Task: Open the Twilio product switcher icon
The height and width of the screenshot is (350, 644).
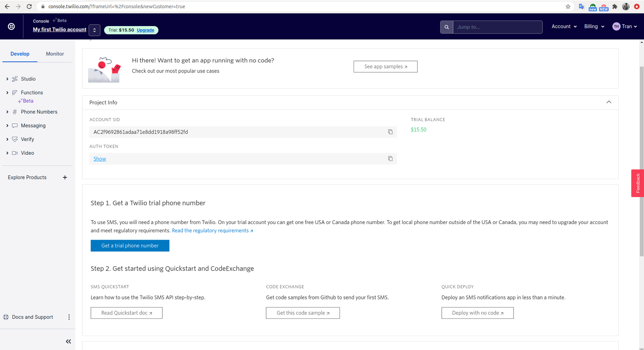Action: 11,27
